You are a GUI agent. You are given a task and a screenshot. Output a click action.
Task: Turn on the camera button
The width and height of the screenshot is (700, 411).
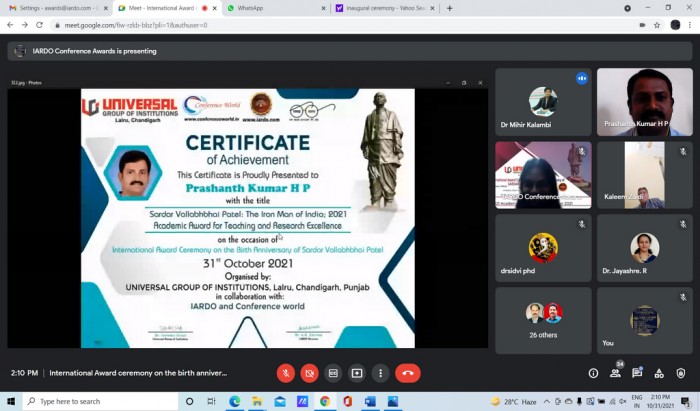click(x=309, y=373)
